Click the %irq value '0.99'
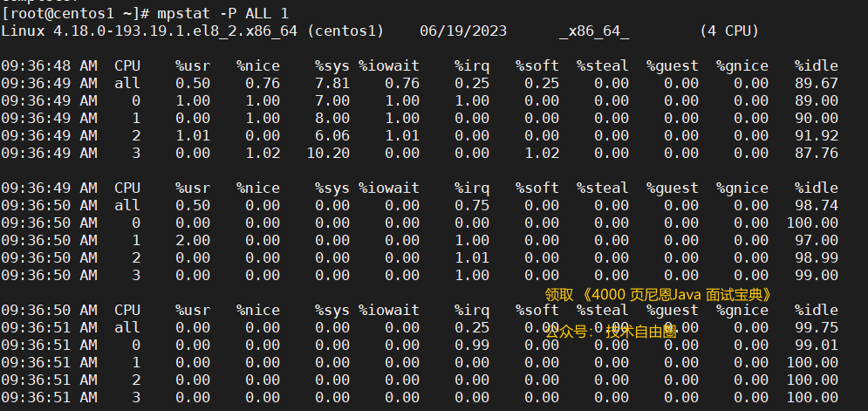 coord(472,345)
